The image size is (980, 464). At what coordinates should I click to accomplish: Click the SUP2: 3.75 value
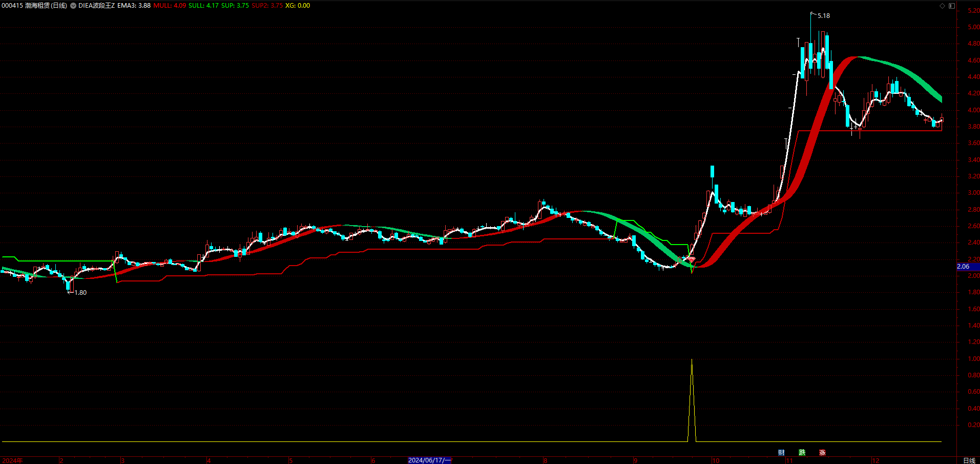point(267,6)
